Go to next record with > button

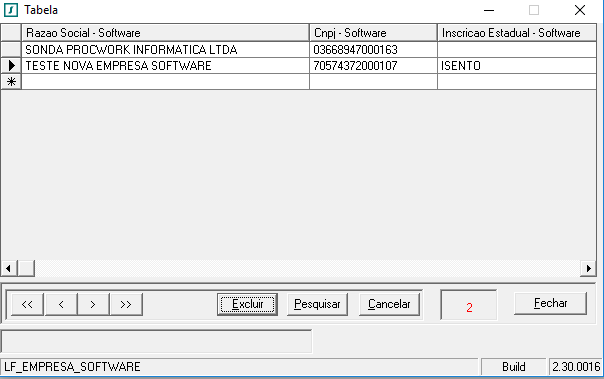[93, 304]
